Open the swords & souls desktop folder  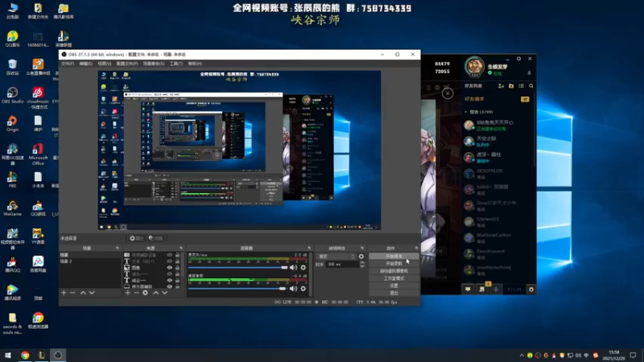point(12,323)
